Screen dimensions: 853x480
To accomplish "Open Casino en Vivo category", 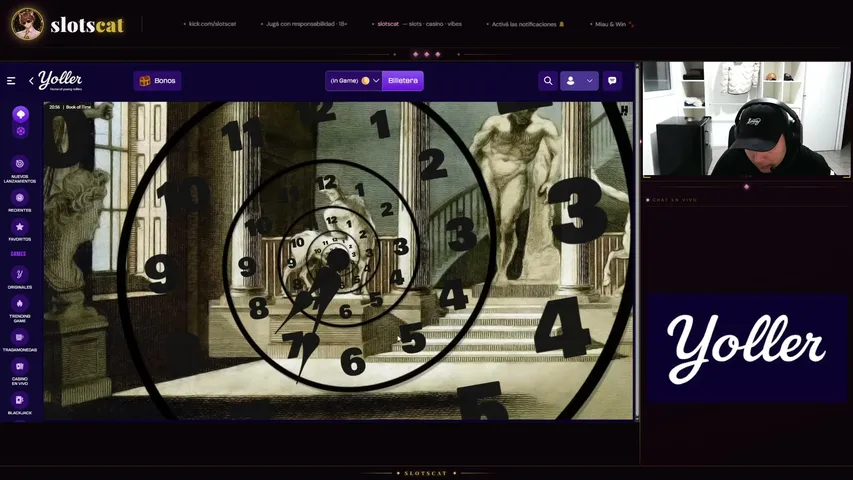I will (20, 372).
